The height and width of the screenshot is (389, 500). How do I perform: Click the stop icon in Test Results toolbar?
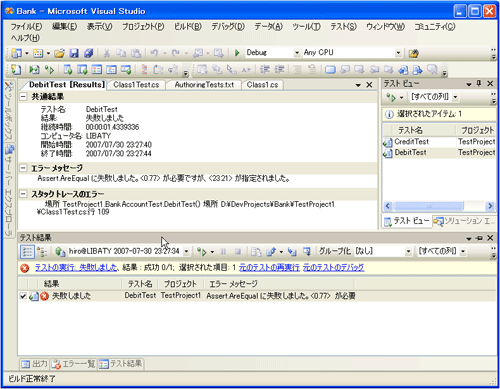click(237, 252)
